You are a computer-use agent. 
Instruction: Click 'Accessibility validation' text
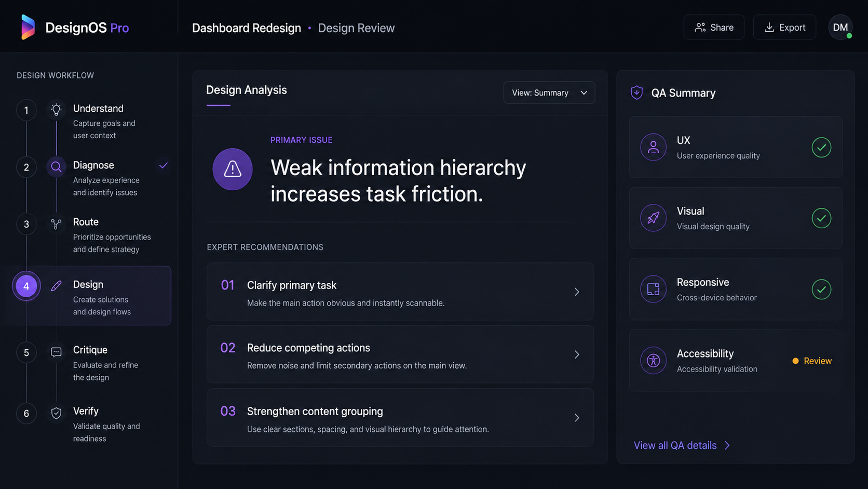pyautogui.click(x=717, y=368)
